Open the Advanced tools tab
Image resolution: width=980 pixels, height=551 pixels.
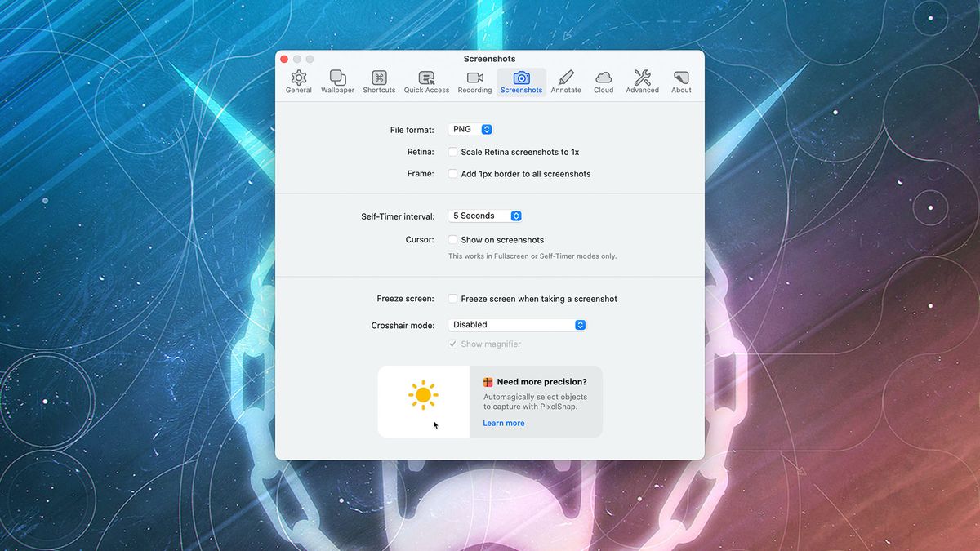[642, 82]
